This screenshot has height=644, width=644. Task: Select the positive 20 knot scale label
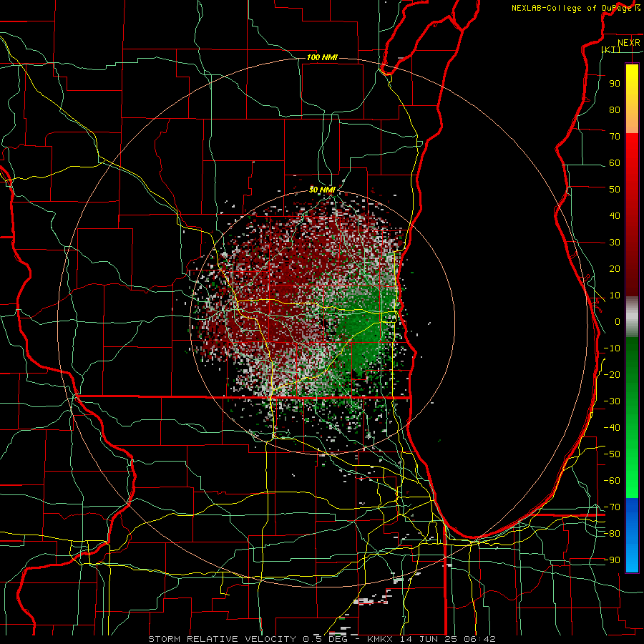[615, 269]
